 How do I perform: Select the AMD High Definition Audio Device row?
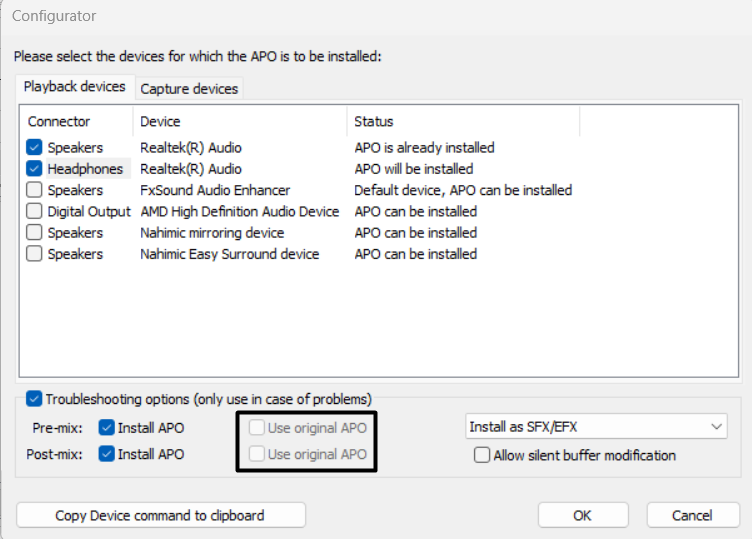pyautogui.click(x=239, y=212)
